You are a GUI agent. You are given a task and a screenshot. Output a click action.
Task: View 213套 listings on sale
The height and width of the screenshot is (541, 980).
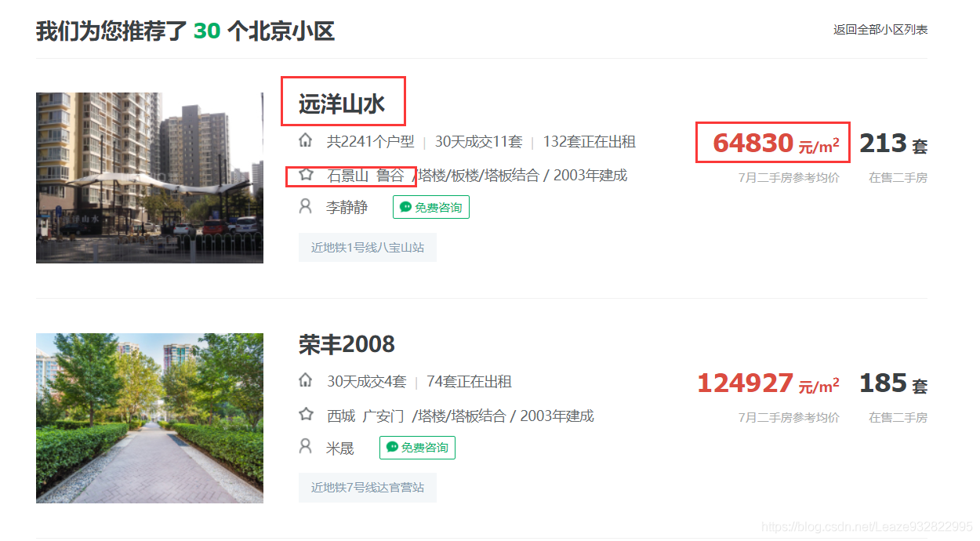(894, 143)
